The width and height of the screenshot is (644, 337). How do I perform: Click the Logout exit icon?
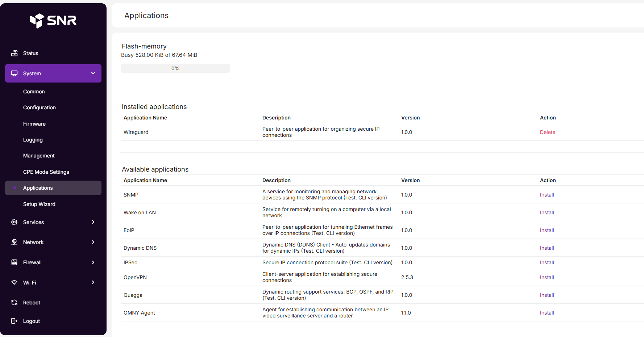[x=14, y=321]
